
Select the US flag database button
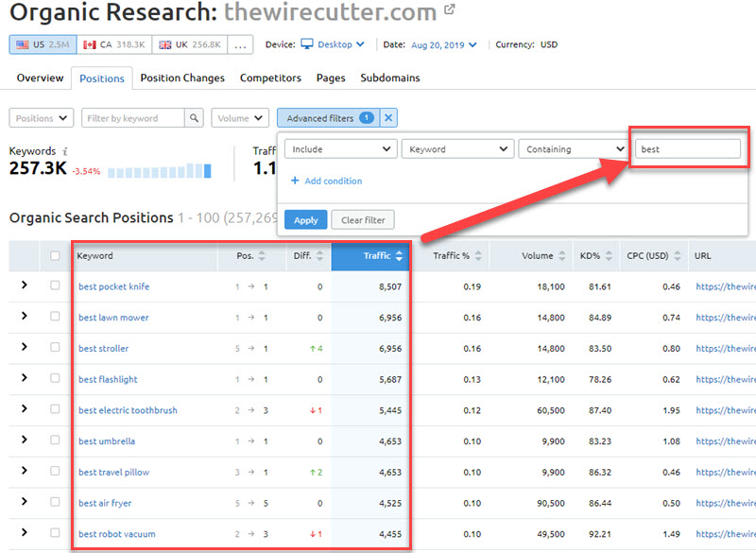[42, 44]
